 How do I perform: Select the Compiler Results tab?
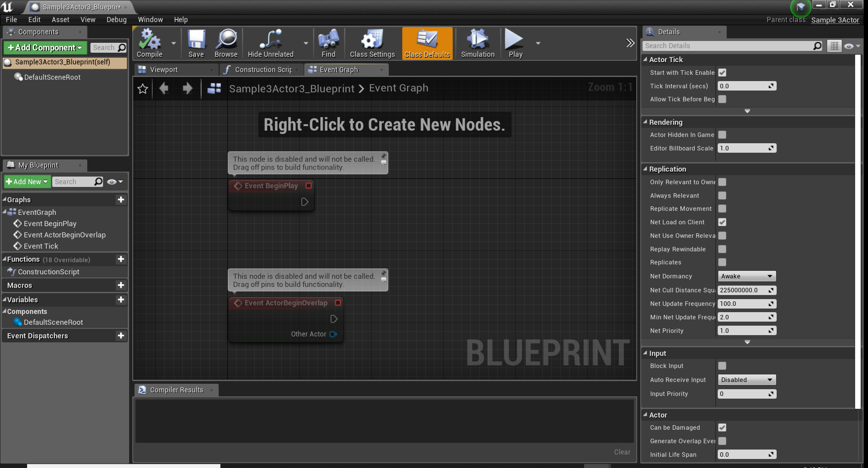[x=176, y=390]
